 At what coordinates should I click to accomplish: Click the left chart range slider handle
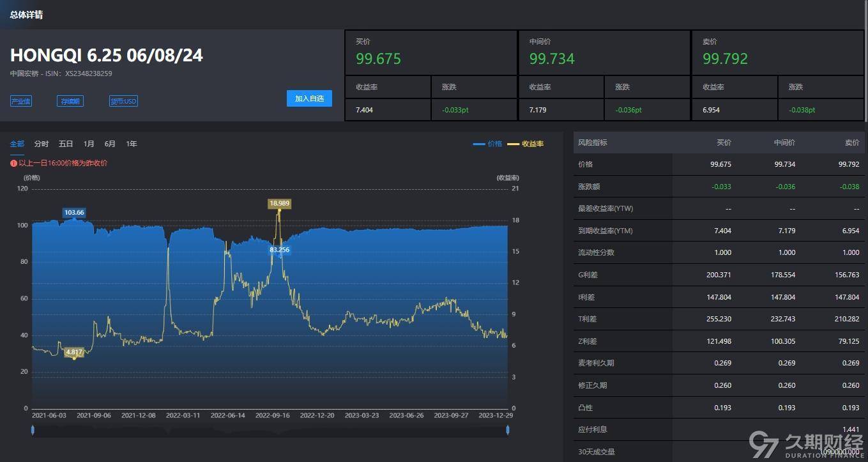click(x=33, y=430)
